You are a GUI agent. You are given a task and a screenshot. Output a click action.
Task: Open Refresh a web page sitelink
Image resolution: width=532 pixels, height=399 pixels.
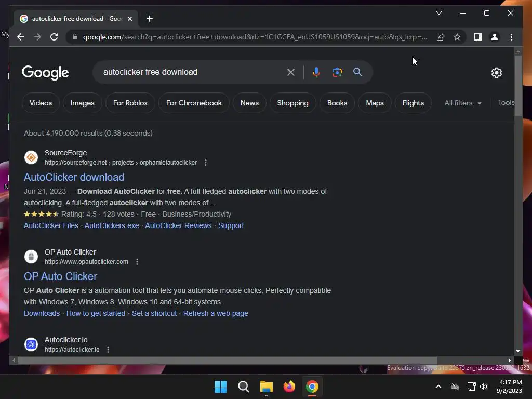pos(216,313)
